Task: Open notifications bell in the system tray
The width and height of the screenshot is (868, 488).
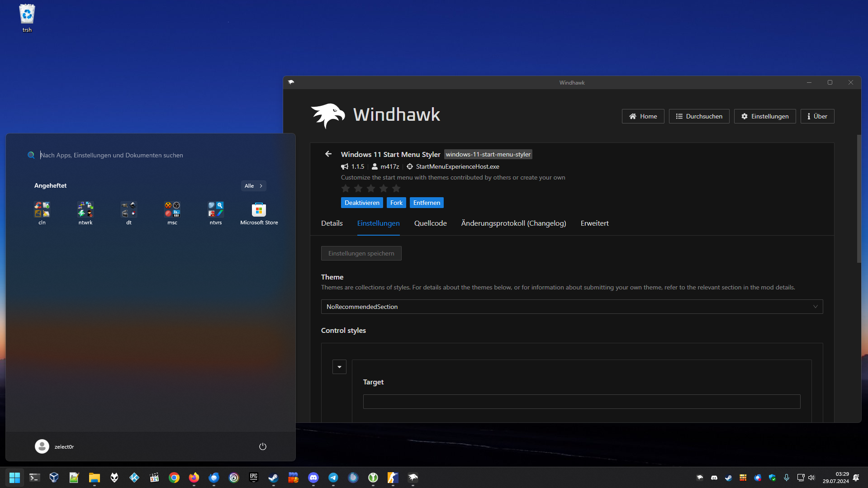Action: 856,478
